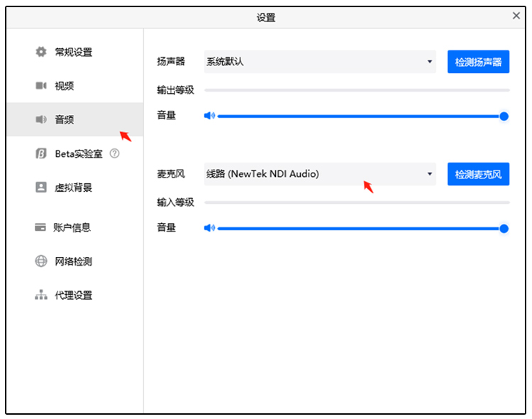Click the help question mark near Beta实验室
Screen dimensions: 532x419
[115, 153]
